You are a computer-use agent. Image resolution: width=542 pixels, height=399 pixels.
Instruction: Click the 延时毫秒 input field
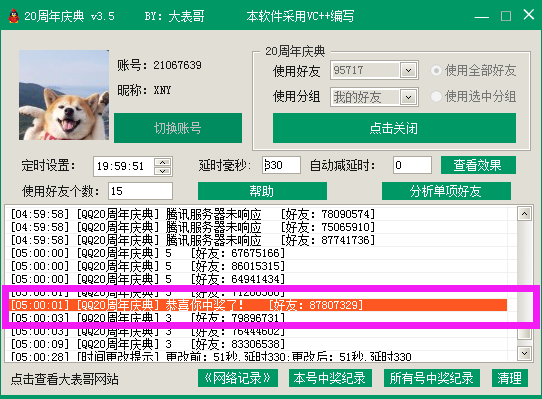pyautogui.click(x=281, y=165)
